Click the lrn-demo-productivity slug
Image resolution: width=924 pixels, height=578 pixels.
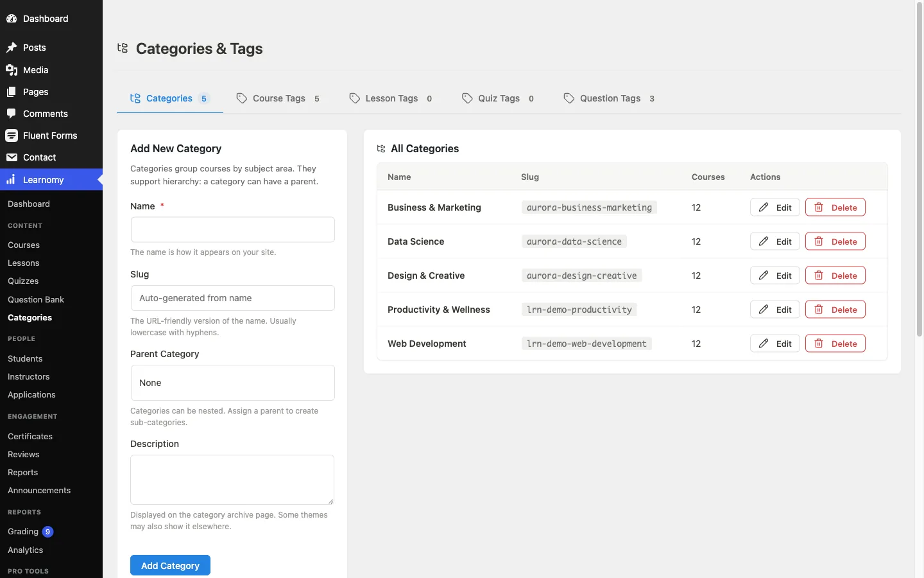pyautogui.click(x=579, y=310)
